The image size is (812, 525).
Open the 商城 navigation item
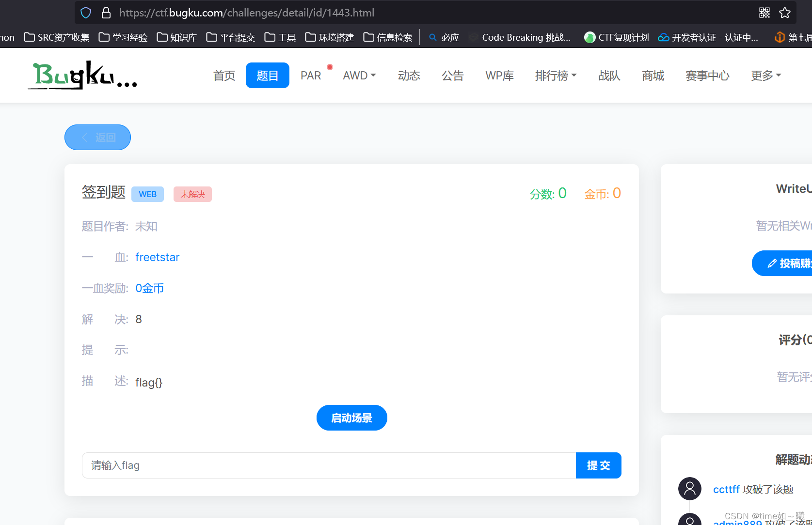653,76
